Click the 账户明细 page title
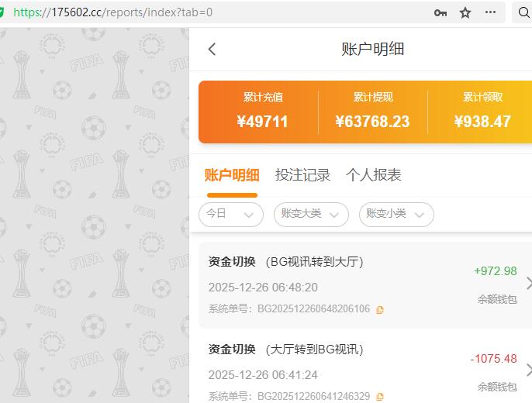 372,49
